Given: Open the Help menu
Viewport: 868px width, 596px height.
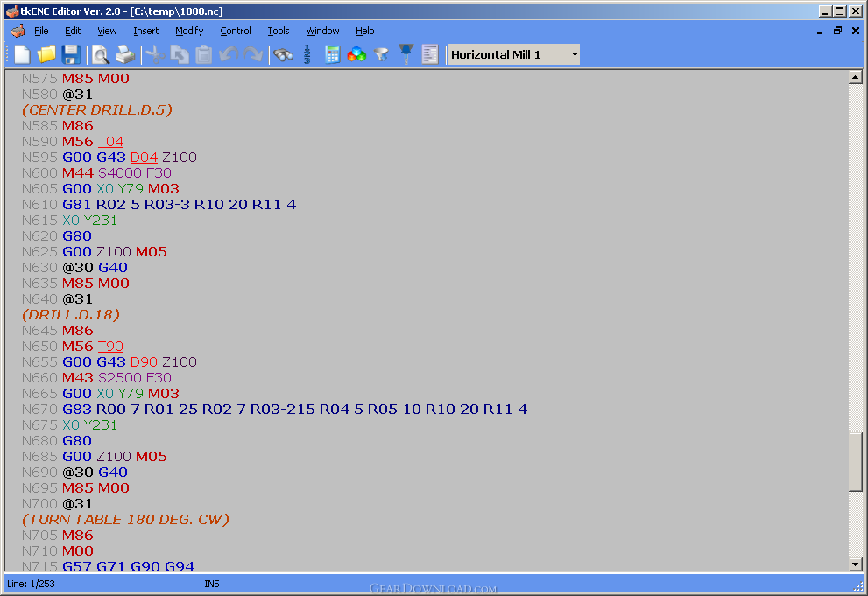Looking at the screenshot, I should coord(364,31).
